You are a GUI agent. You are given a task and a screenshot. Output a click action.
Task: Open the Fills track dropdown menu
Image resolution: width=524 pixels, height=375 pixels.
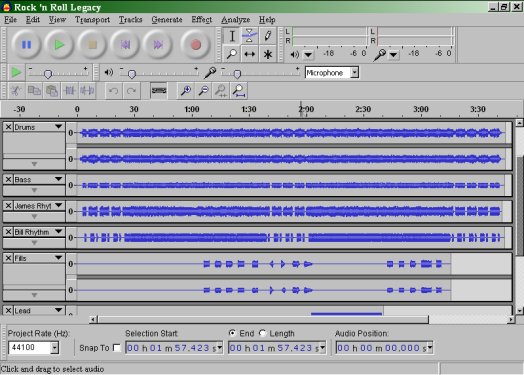click(58, 258)
